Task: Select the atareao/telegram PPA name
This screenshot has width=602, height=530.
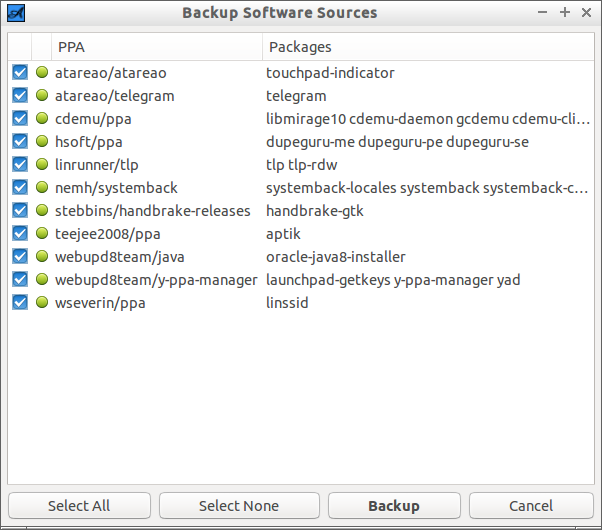Action: click(x=114, y=96)
